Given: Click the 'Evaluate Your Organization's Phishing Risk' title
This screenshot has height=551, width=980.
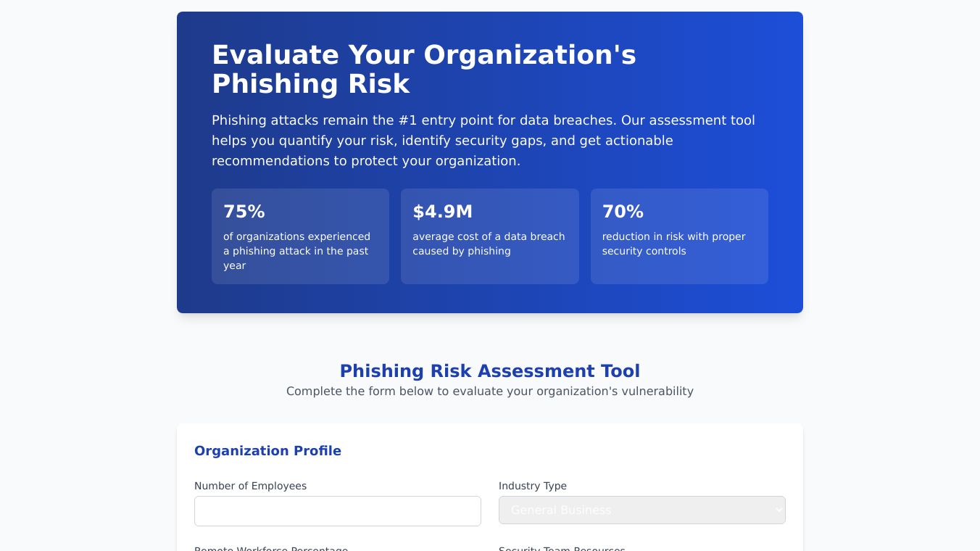Looking at the screenshot, I should [x=423, y=69].
